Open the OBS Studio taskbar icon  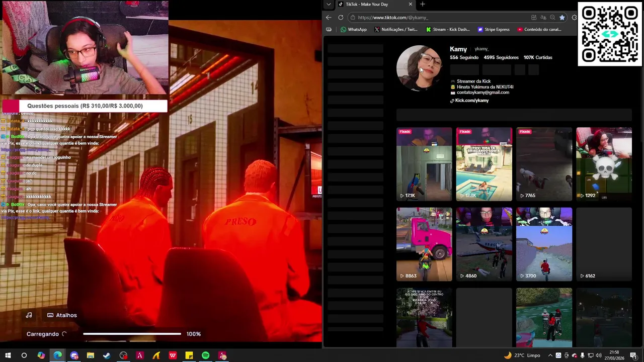(123, 356)
